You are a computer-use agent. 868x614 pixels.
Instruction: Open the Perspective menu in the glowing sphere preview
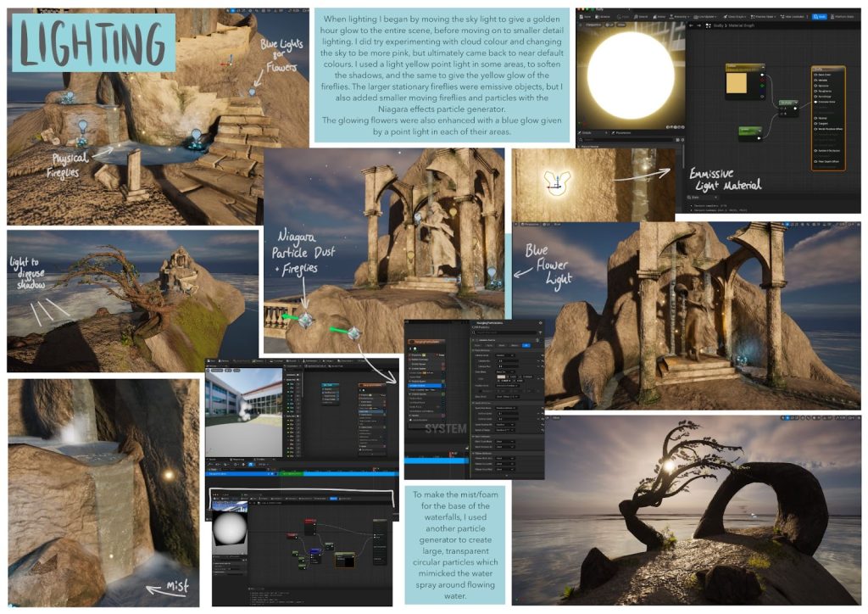pos(593,25)
